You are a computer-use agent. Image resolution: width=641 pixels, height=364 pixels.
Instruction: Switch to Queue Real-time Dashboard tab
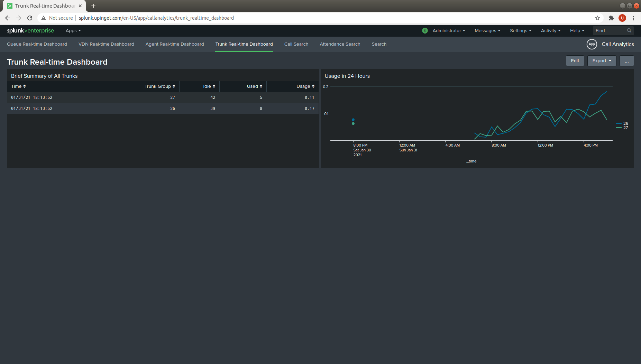coord(37,44)
